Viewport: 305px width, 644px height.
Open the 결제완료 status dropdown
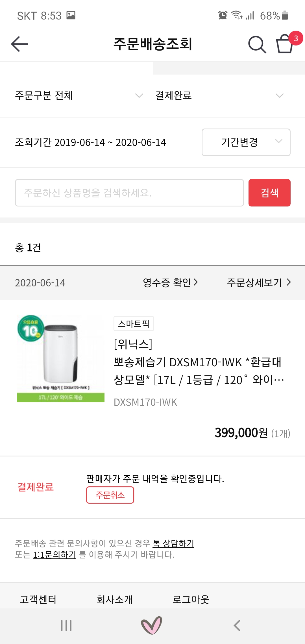click(219, 95)
